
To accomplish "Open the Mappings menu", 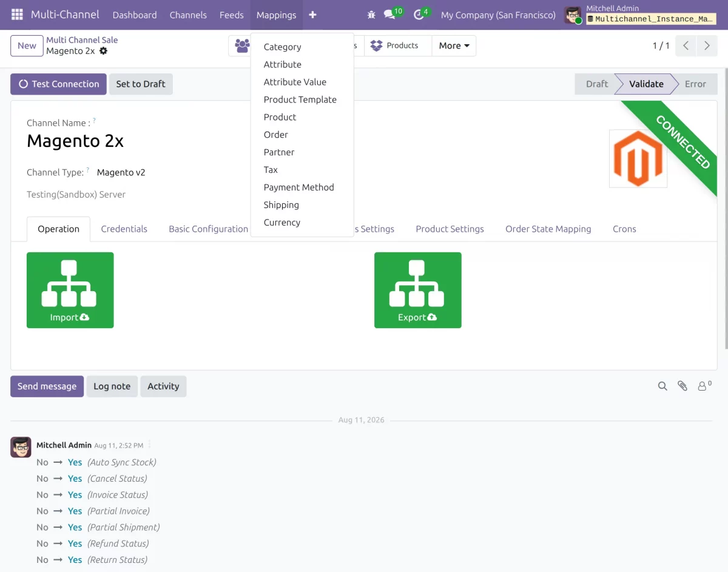I will click(x=276, y=15).
